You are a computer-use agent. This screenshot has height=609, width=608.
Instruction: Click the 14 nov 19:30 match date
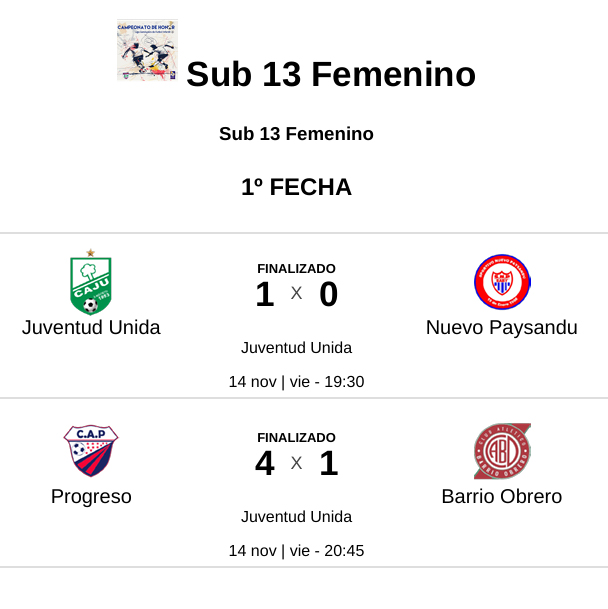[x=296, y=382]
